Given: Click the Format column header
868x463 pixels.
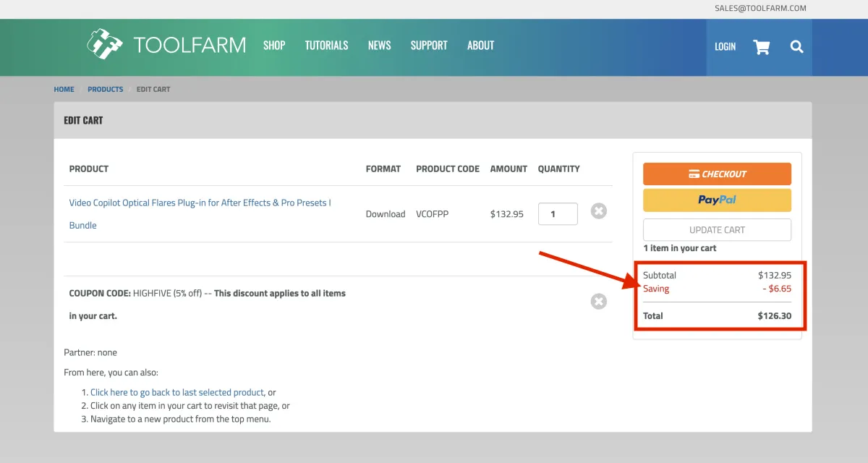Looking at the screenshot, I should (383, 169).
